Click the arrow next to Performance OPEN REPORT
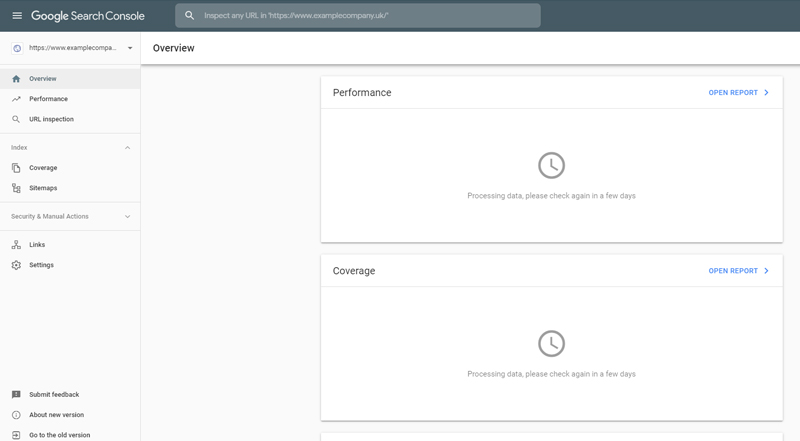800x441 pixels. click(766, 92)
